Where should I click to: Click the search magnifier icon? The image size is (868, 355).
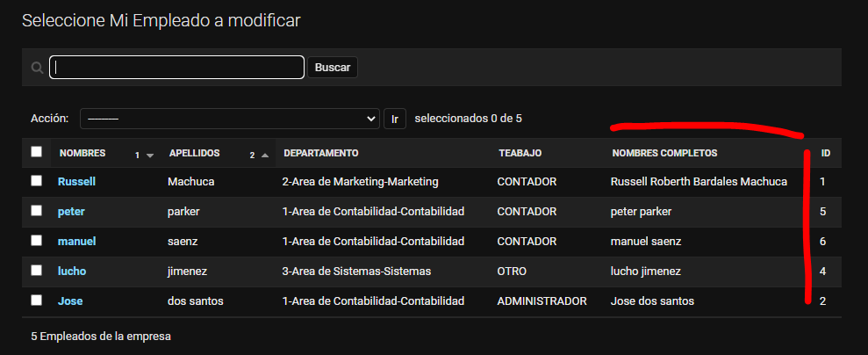click(37, 68)
